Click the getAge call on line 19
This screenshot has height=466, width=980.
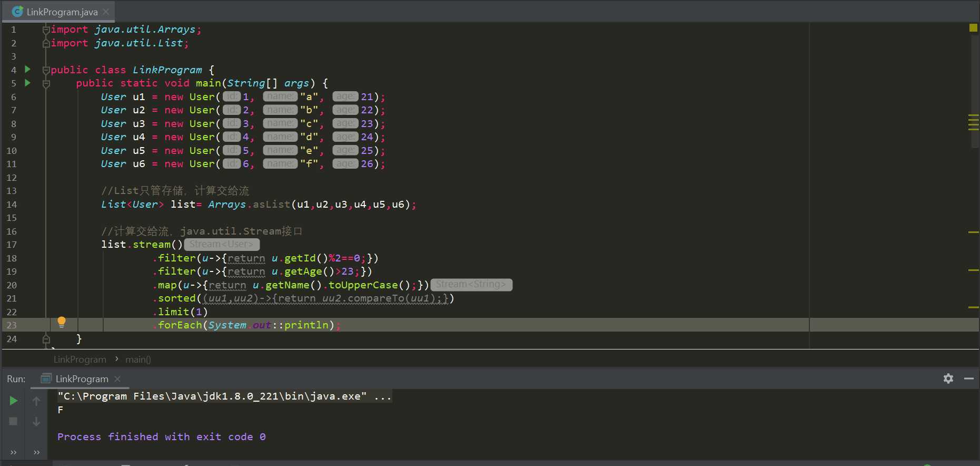coord(303,271)
